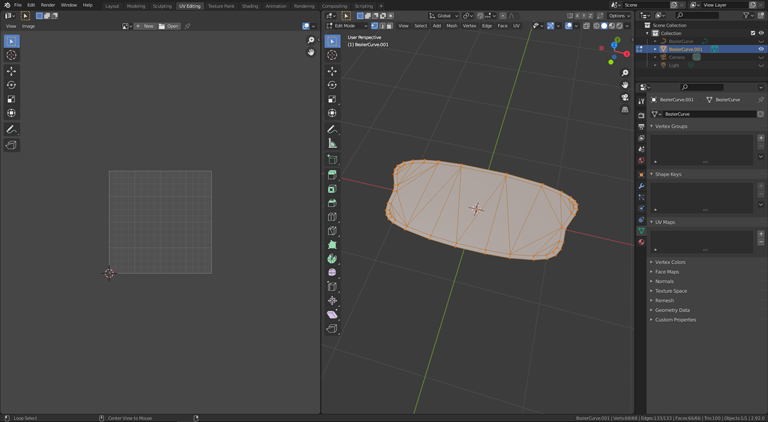Open the File menu

pyautogui.click(x=18, y=5)
